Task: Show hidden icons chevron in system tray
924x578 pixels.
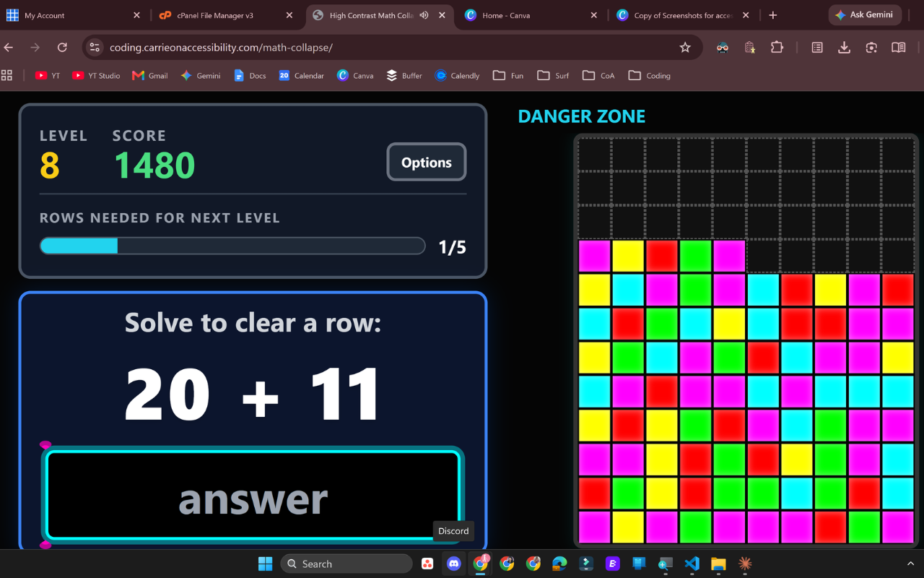Action: click(x=910, y=564)
